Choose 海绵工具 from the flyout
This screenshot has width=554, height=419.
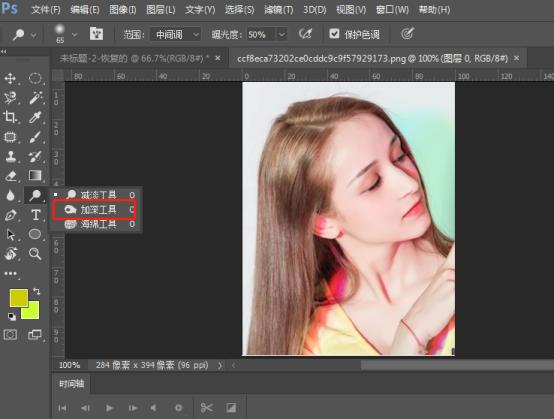(95, 224)
